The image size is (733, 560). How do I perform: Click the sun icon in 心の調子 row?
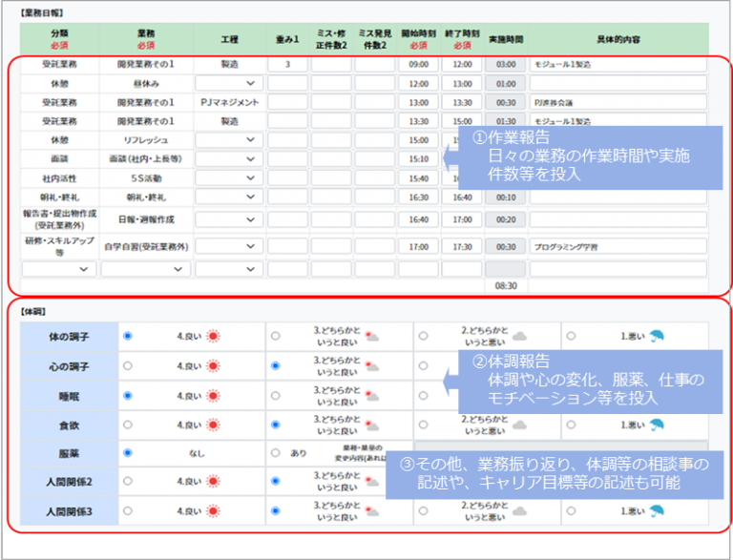pyautogui.click(x=213, y=366)
